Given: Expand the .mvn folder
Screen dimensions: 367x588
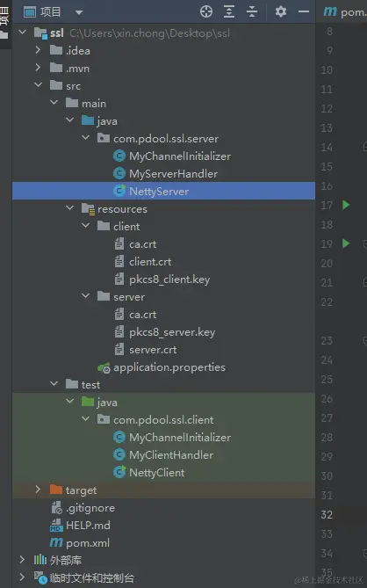Looking at the screenshot, I should click(x=38, y=67).
